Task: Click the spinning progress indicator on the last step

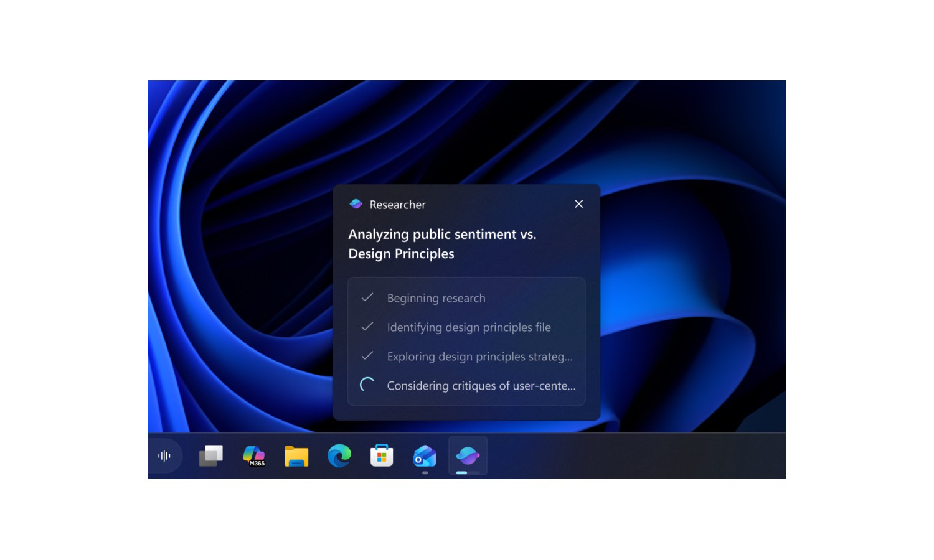Action: [367, 385]
